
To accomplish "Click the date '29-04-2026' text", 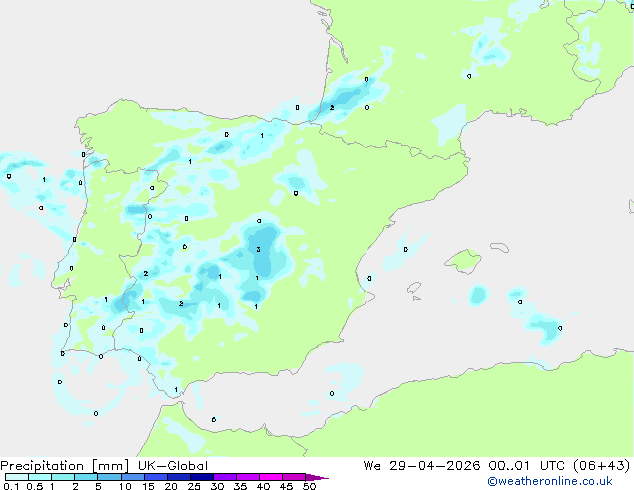I will pos(435,466).
